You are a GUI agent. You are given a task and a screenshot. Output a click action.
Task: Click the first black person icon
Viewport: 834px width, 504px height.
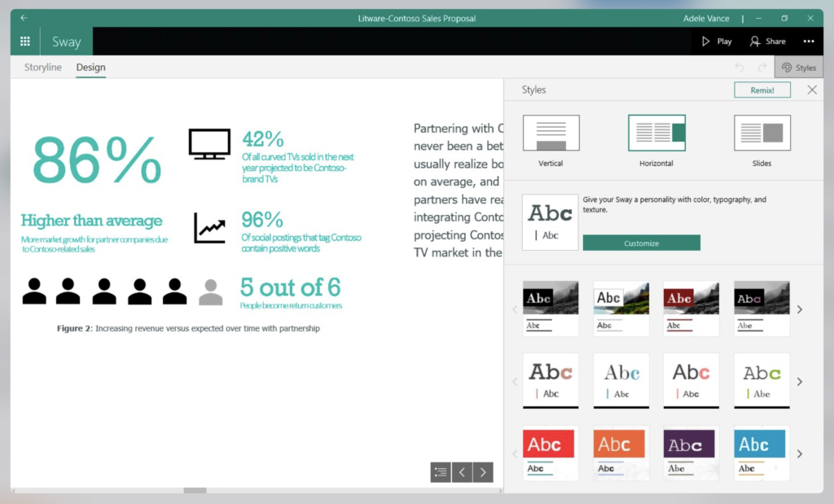(34, 291)
